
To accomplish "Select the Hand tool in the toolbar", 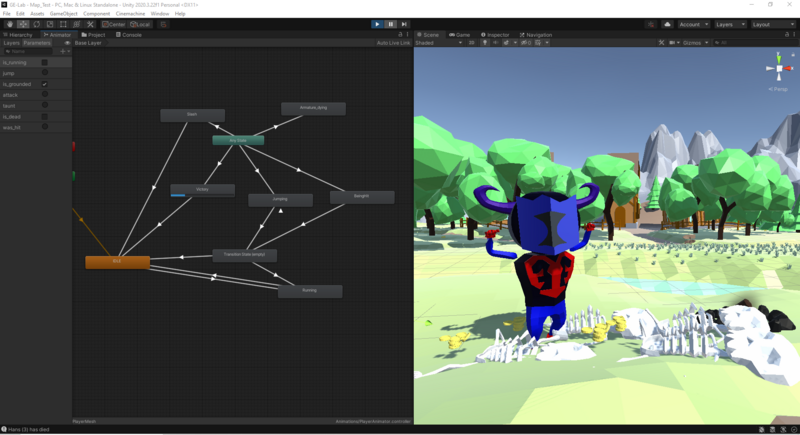I will [x=10, y=24].
